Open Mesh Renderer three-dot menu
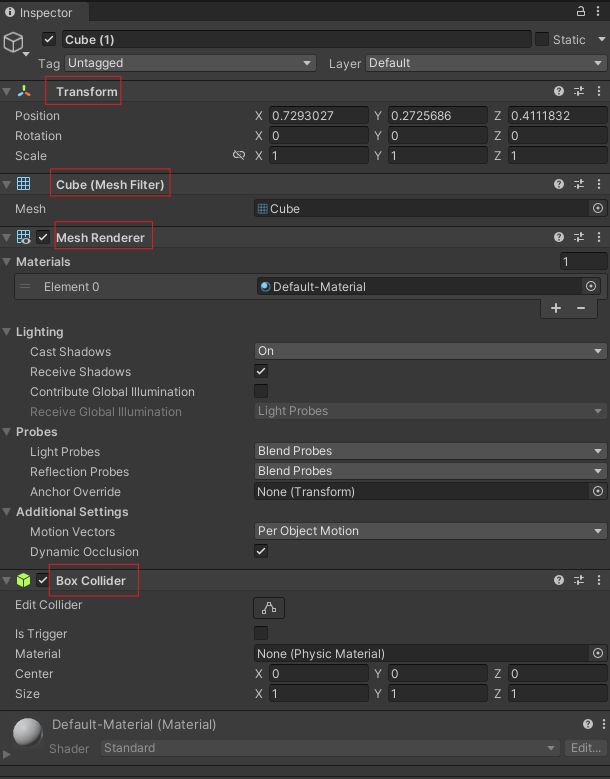Screen dimensions: 610x779 (x=599, y=237)
